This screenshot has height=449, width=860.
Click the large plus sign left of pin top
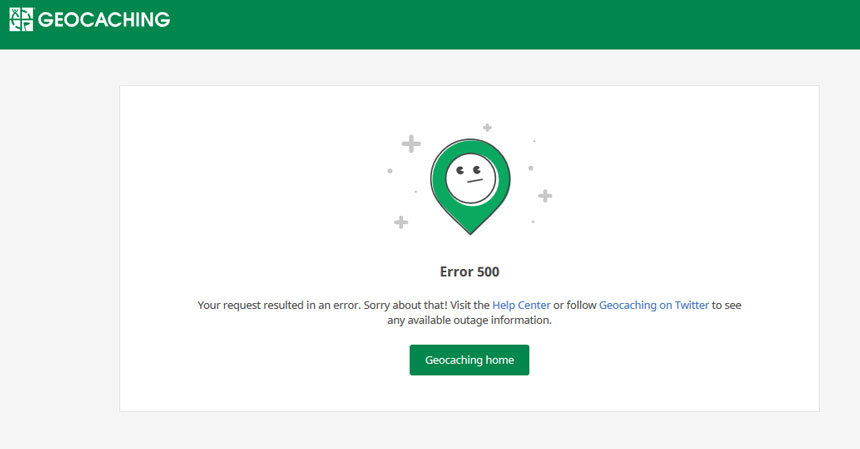click(x=411, y=144)
